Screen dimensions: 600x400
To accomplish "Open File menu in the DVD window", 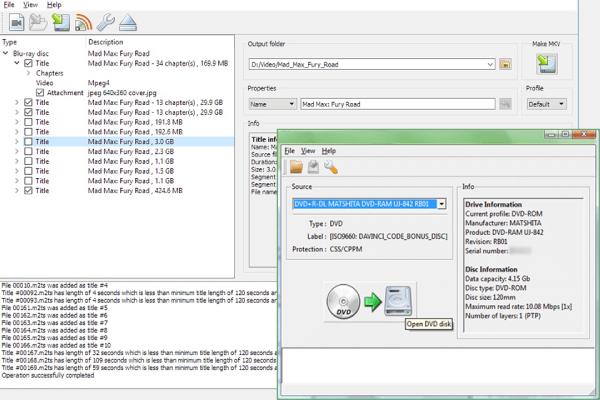I will 290,151.
